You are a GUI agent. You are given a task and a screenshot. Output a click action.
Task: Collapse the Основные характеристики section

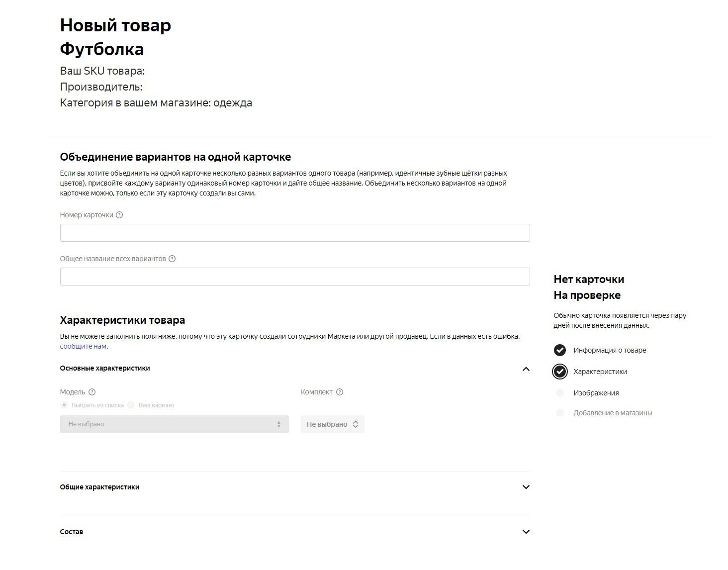pos(526,369)
